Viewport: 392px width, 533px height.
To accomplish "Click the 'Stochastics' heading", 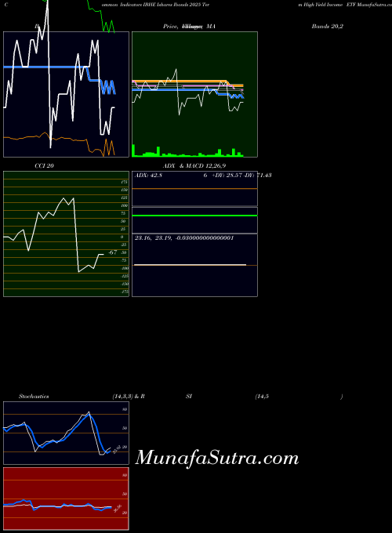I will [x=34, y=397].
